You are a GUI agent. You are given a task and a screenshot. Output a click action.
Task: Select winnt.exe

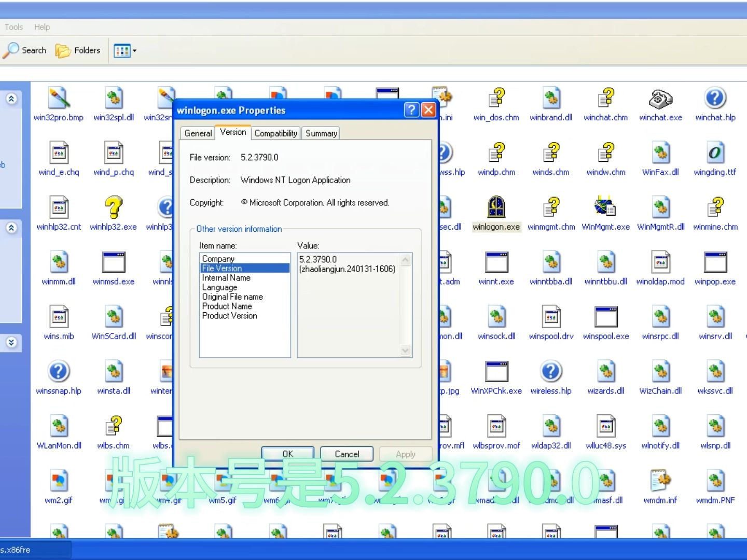coord(496,262)
